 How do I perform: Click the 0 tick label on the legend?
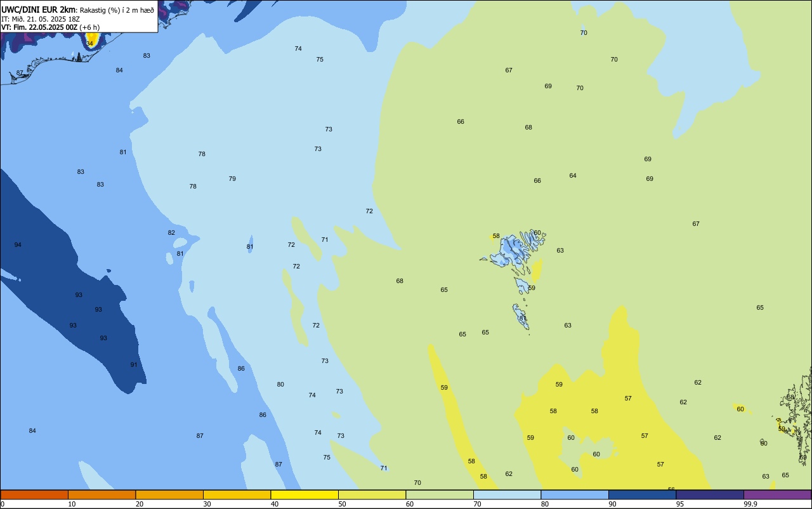(x=3, y=504)
